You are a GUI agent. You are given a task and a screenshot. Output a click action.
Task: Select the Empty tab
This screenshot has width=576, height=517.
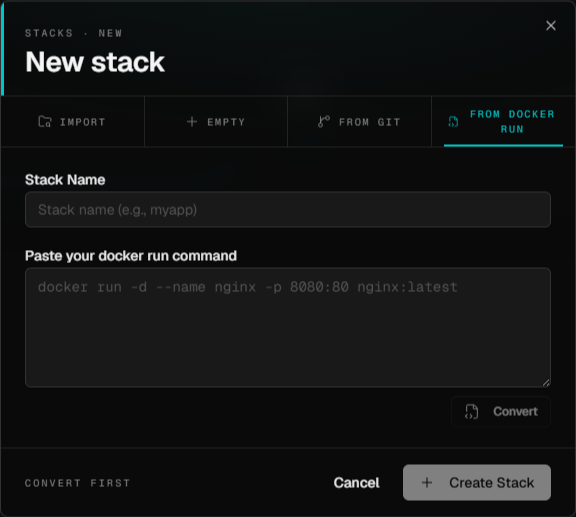[216, 122]
